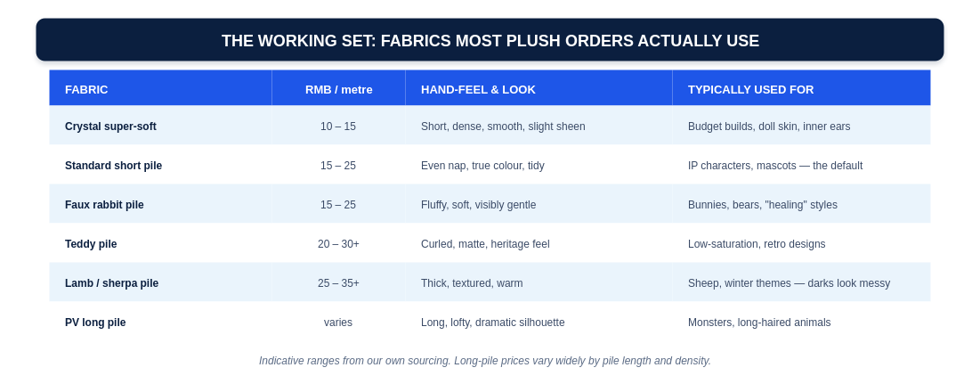Select 'Curled, matte, heritage feel' description
The height and width of the screenshot is (384, 980).
coord(485,244)
